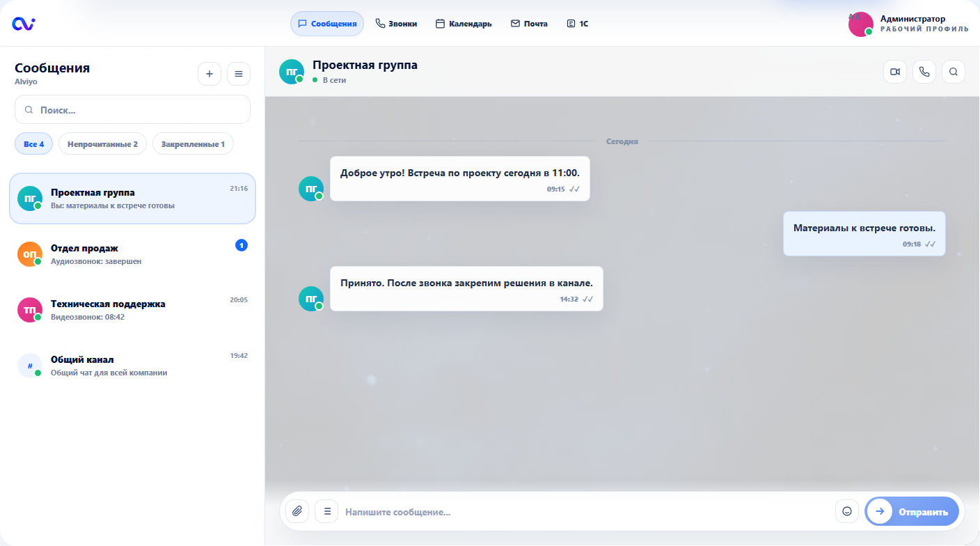Attach a file with paperclip icon
This screenshot has height=546, width=980.
pyautogui.click(x=297, y=511)
